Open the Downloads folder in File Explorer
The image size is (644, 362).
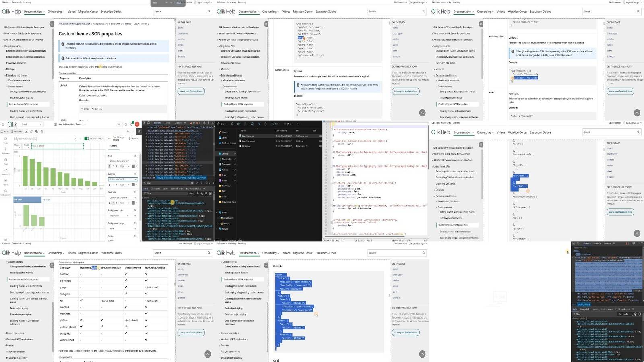click(x=226, y=159)
